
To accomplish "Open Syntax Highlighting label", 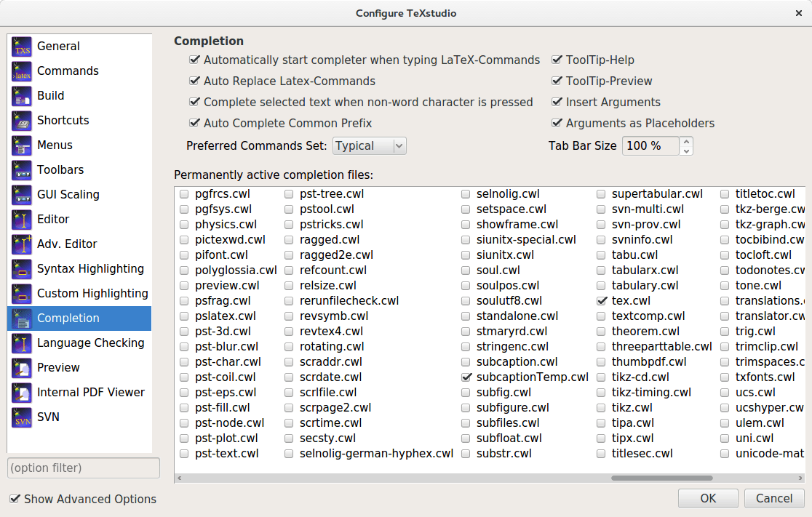I will point(91,268).
